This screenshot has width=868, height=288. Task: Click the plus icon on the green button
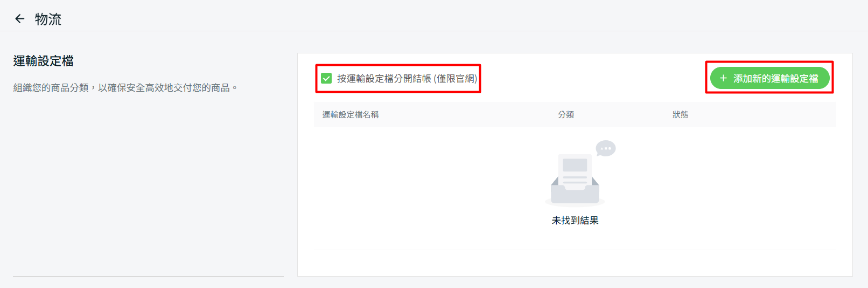(723, 78)
